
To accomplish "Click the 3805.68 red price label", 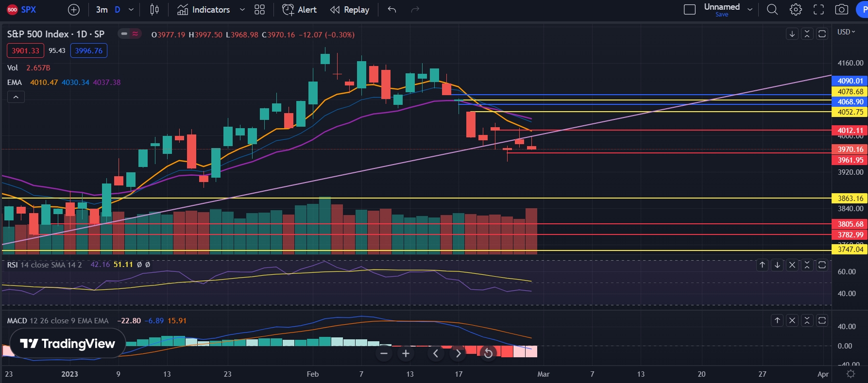I will point(850,224).
